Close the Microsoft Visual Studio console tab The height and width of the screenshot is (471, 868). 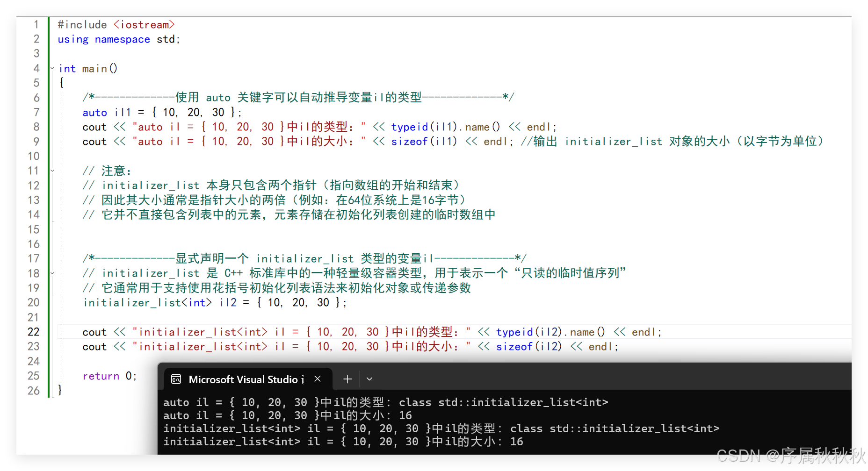pyautogui.click(x=318, y=379)
